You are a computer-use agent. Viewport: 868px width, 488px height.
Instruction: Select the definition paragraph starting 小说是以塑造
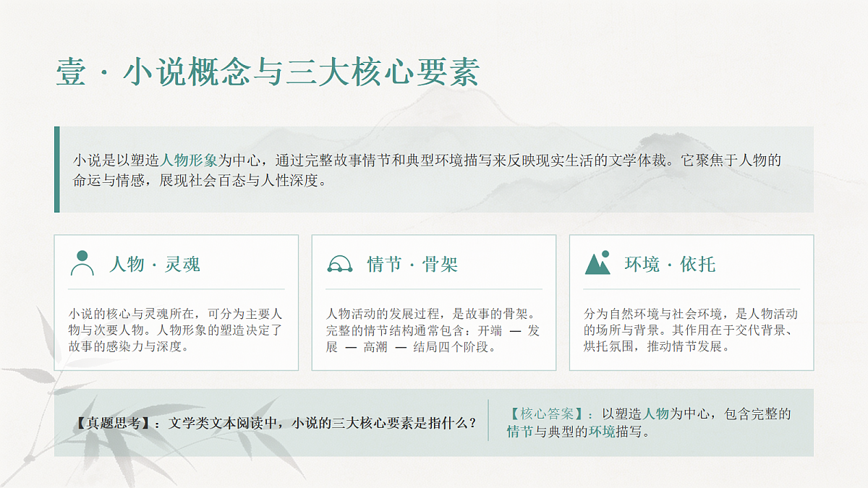(x=427, y=170)
